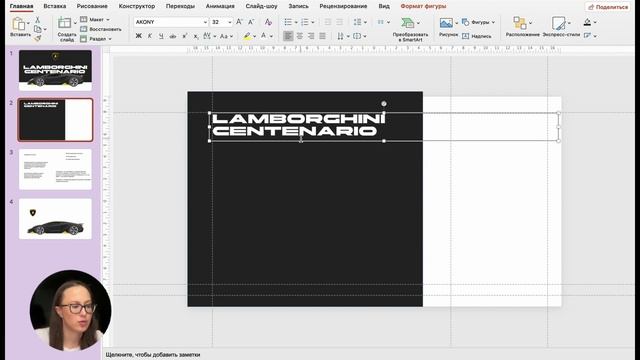The height and width of the screenshot is (360, 640).
Task: Click the justify text icon
Action: click(x=322, y=36)
